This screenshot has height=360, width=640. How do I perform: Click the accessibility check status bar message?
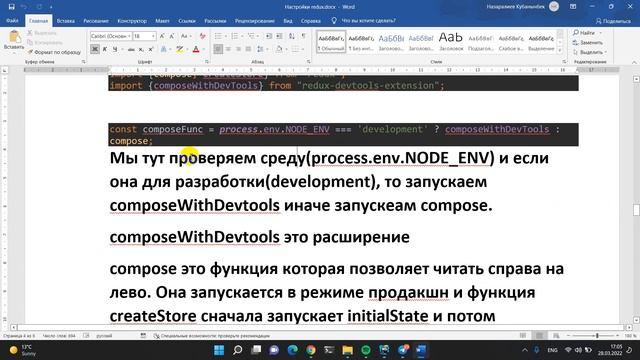[211, 336]
